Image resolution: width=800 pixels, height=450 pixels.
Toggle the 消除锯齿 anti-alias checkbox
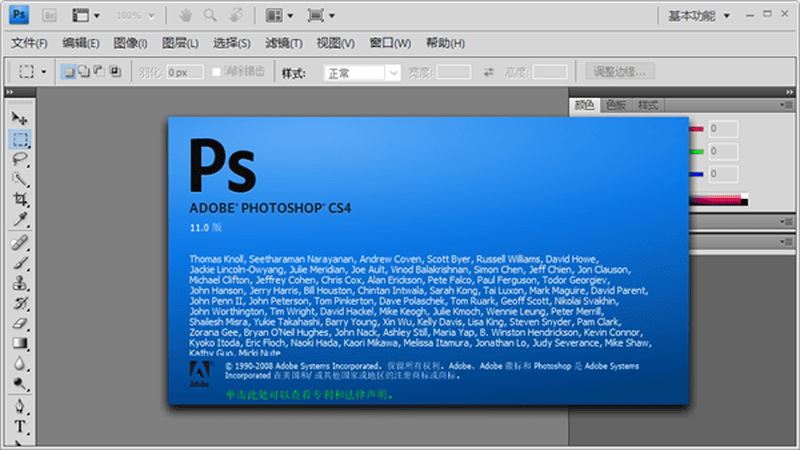click(217, 72)
